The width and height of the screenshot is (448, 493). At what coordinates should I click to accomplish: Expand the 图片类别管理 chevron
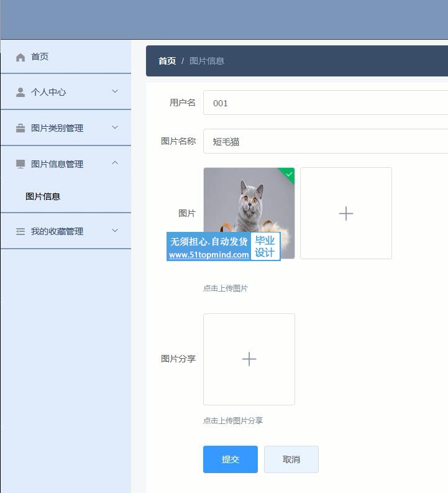[x=115, y=127]
